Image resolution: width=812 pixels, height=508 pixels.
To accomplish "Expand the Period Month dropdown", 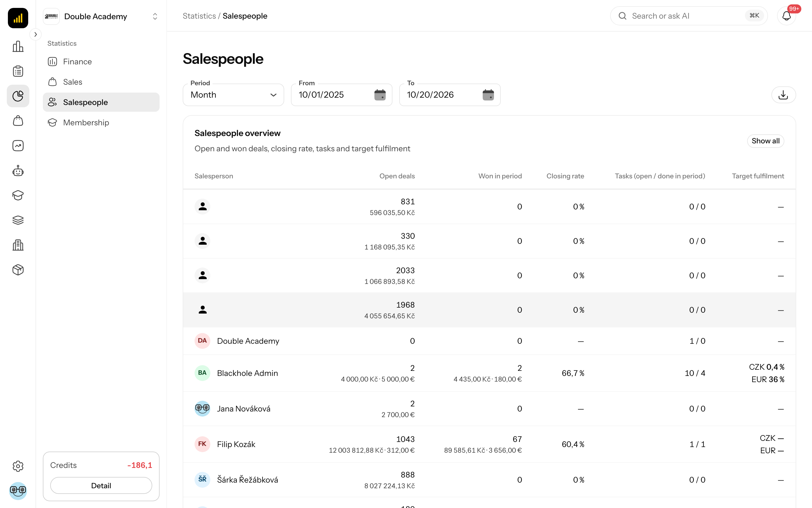I will click(x=233, y=95).
